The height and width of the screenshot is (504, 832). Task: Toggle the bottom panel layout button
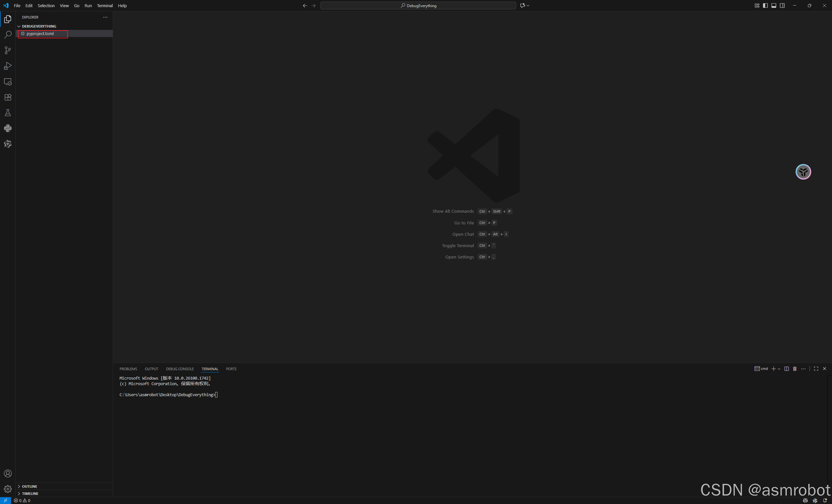(773, 6)
